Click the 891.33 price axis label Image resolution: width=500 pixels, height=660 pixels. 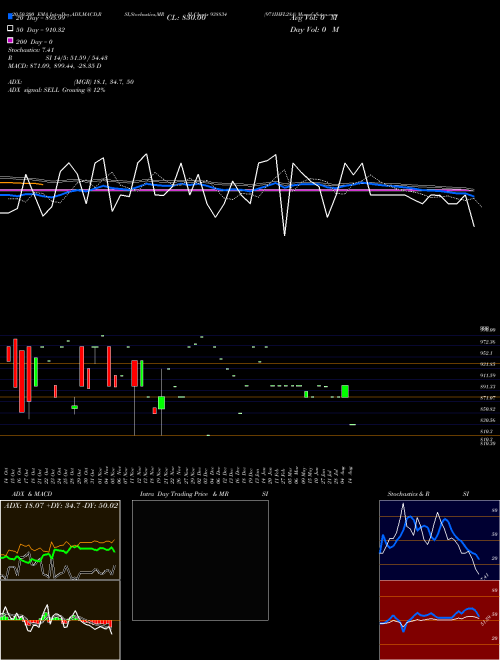(487, 386)
